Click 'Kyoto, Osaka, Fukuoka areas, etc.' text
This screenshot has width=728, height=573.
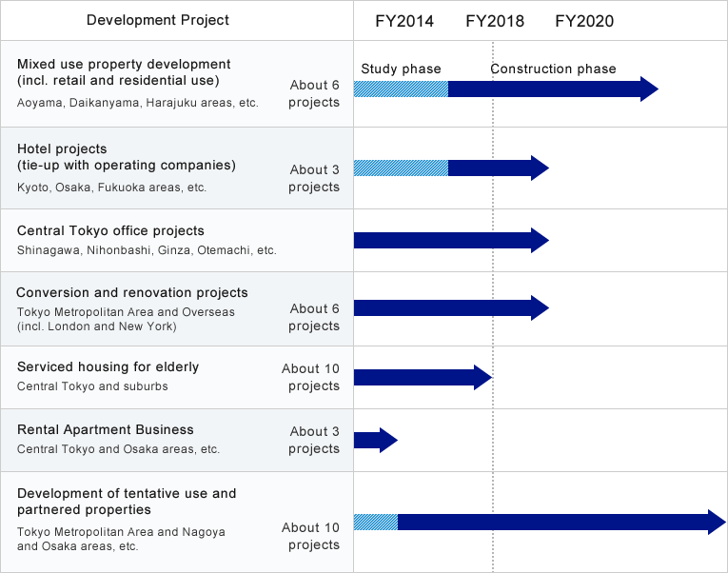click(x=112, y=188)
